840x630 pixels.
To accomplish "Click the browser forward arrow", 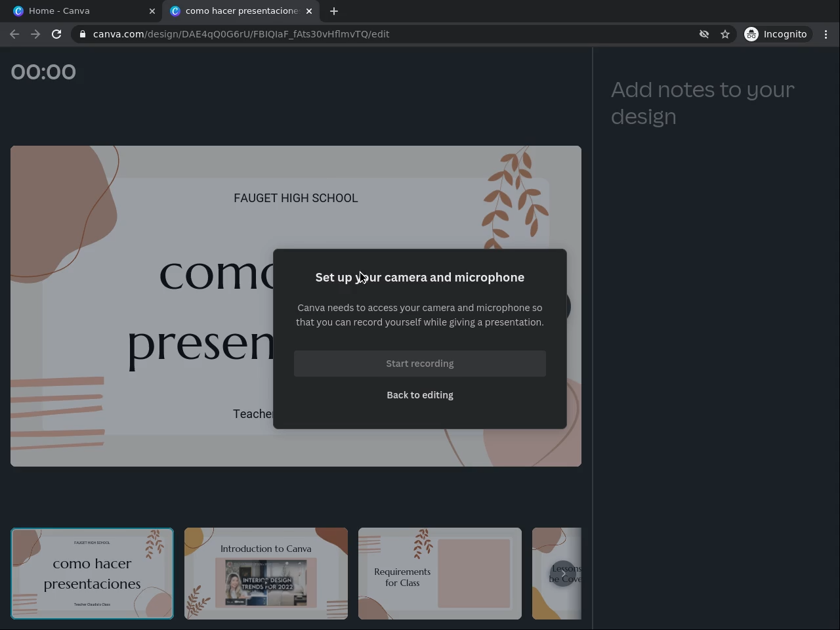I will (35, 34).
